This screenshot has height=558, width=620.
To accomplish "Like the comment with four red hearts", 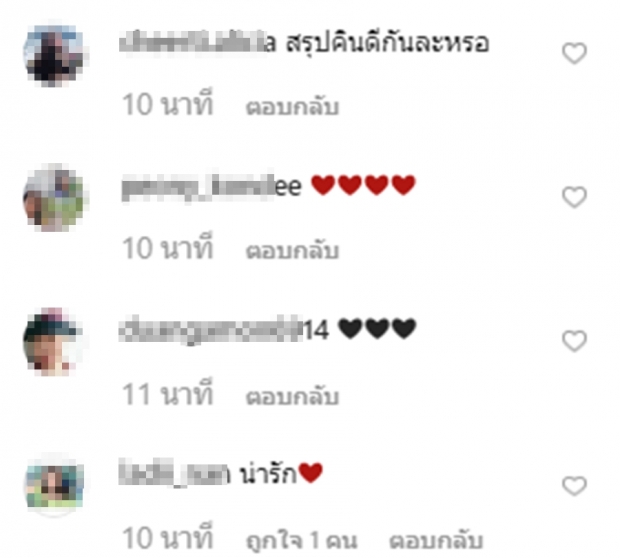I will click(574, 197).
